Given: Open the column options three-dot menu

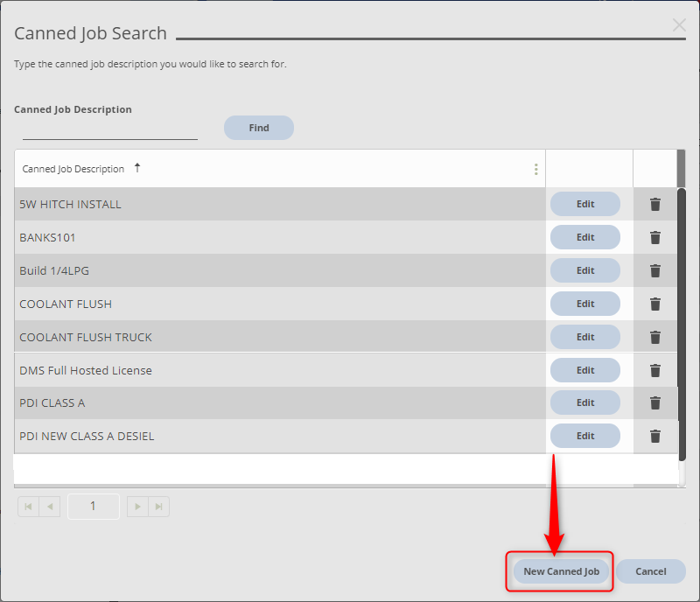Looking at the screenshot, I should click(x=535, y=169).
